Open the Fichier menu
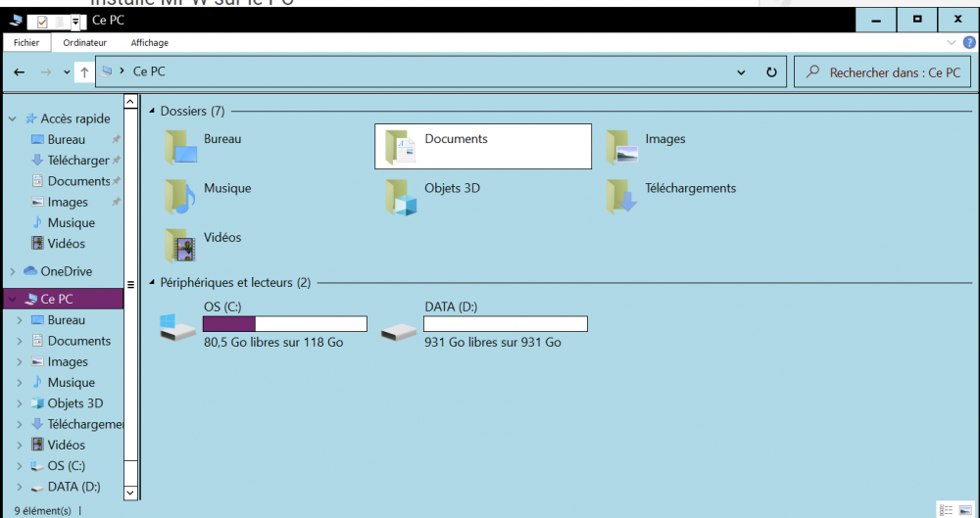The width and height of the screenshot is (980, 518). [x=26, y=43]
